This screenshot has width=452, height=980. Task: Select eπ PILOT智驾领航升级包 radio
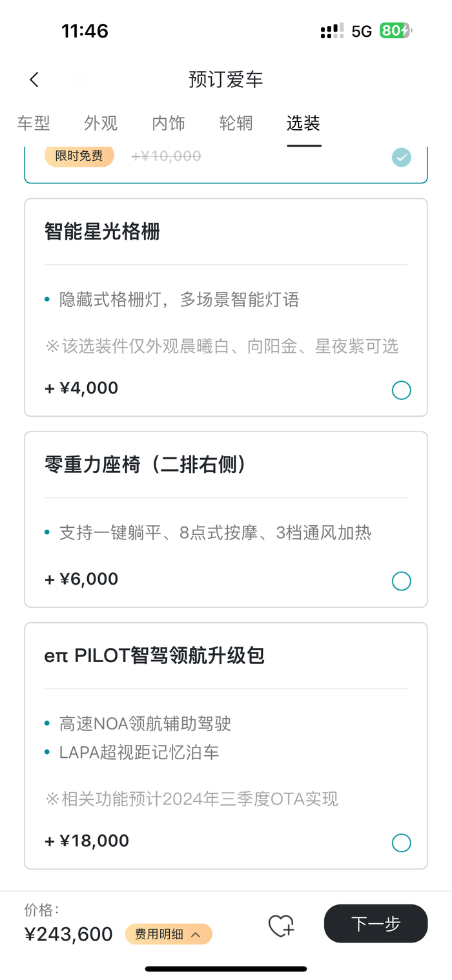click(401, 842)
